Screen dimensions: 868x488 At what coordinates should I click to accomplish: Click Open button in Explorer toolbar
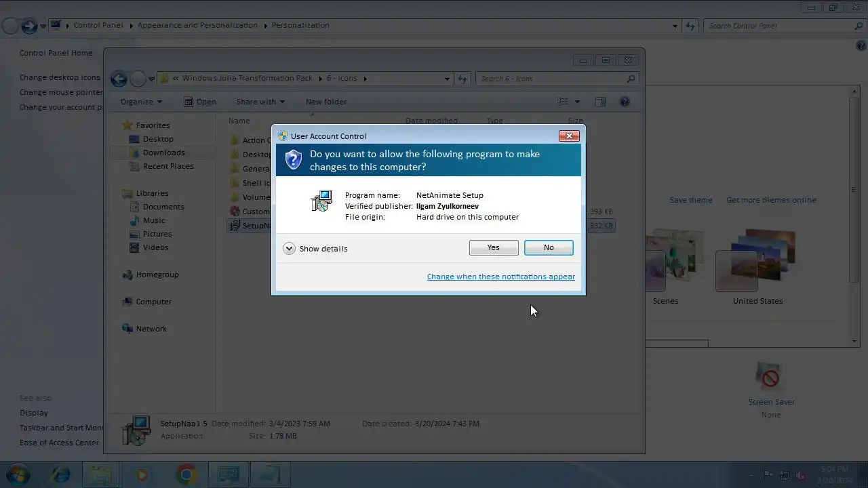coord(200,102)
